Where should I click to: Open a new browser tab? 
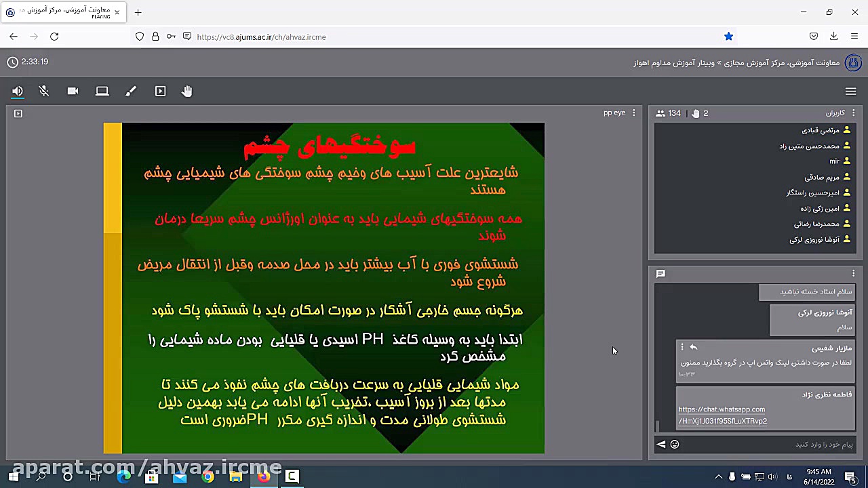point(138,12)
